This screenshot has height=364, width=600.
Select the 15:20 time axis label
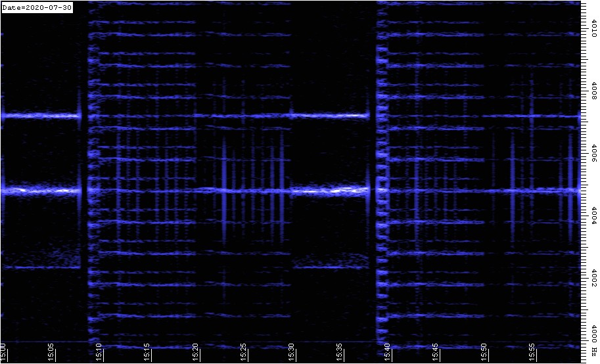pyautogui.click(x=196, y=352)
